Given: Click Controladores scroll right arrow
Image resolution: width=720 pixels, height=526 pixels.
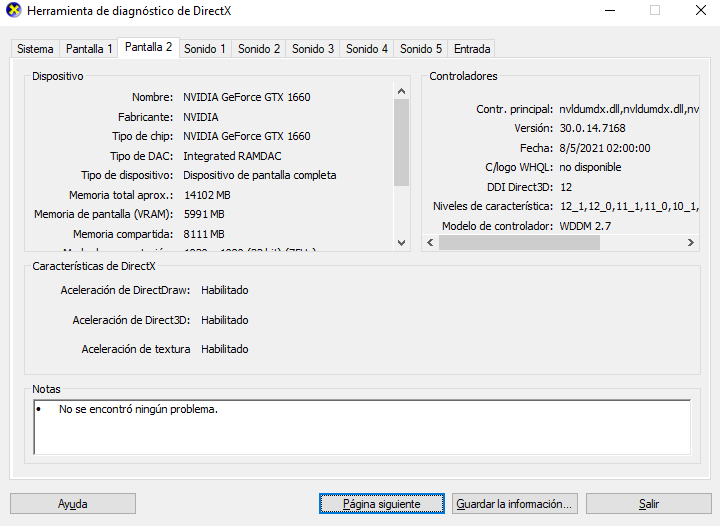Looking at the screenshot, I should pos(691,242).
